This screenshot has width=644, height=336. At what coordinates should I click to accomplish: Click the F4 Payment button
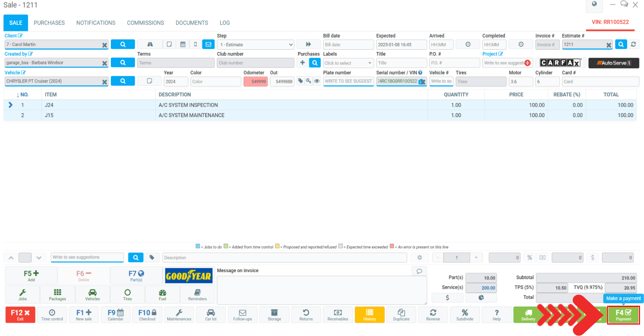623,315
